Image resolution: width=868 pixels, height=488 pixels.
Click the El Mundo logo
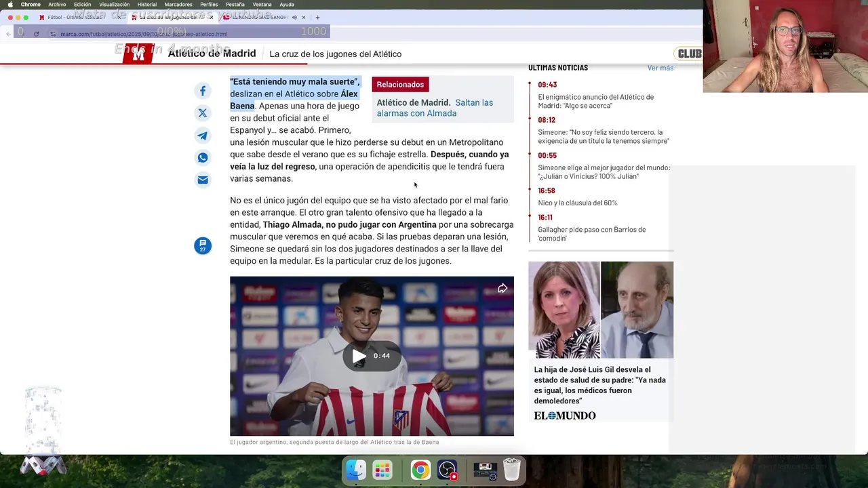pyautogui.click(x=565, y=415)
